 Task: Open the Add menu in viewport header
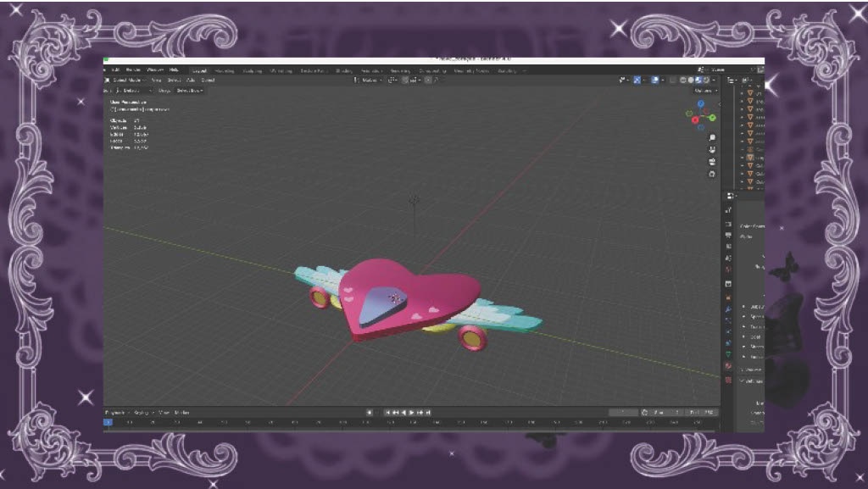pyautogui.click(x=191, y=81)
